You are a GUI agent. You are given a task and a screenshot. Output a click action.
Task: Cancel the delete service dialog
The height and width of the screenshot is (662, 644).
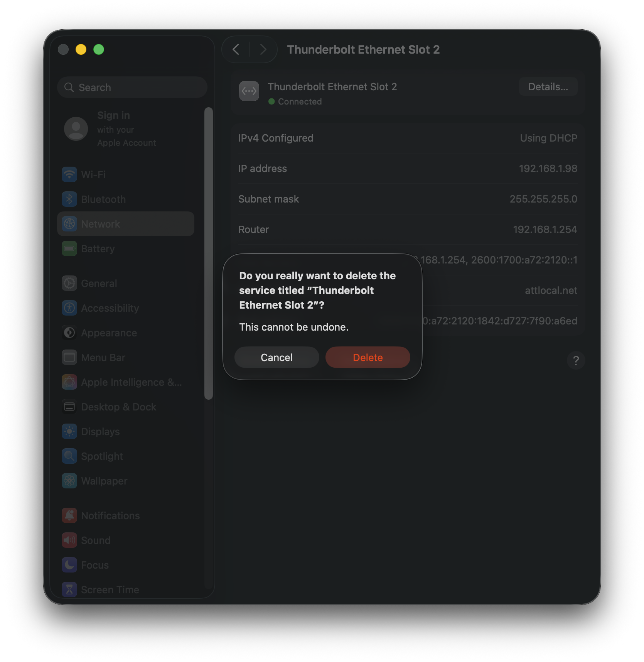point(276,357)
